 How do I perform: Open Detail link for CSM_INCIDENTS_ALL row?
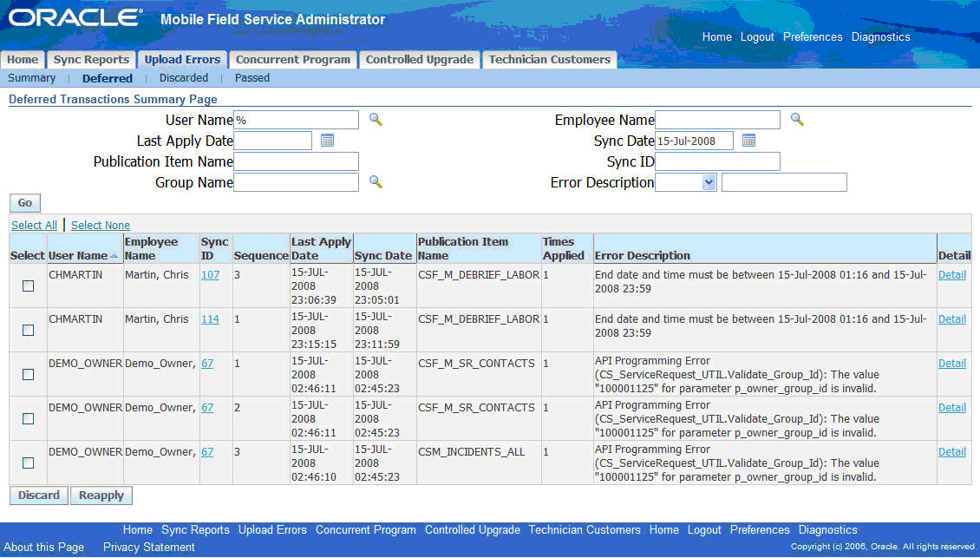coord(952,451)
